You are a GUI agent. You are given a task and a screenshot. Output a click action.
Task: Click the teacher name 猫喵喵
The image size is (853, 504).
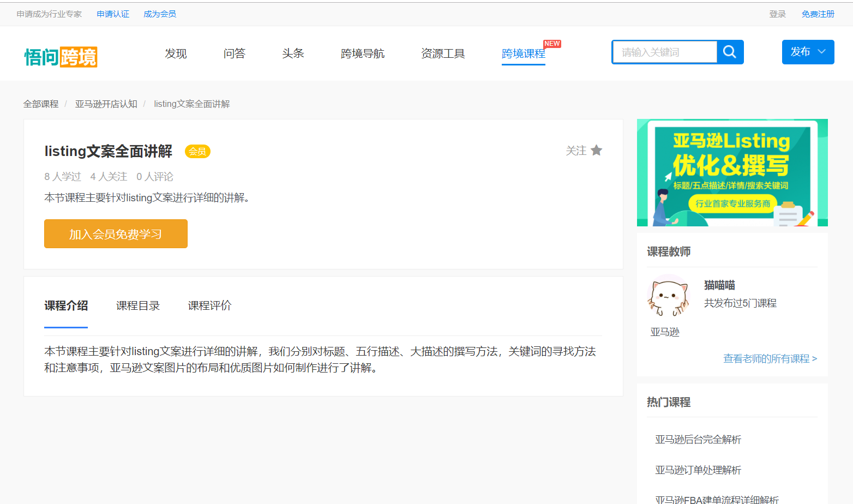pos(719,285)
